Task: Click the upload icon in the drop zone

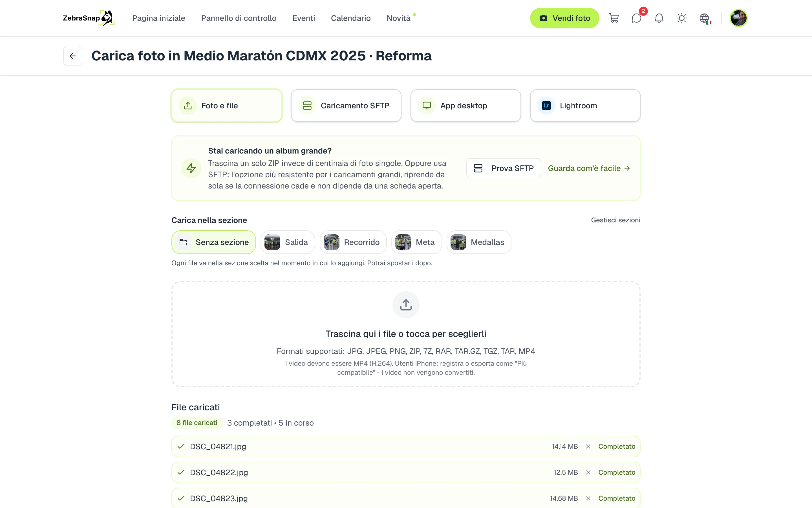Action: pyautogui.click(x=406, y=305)
